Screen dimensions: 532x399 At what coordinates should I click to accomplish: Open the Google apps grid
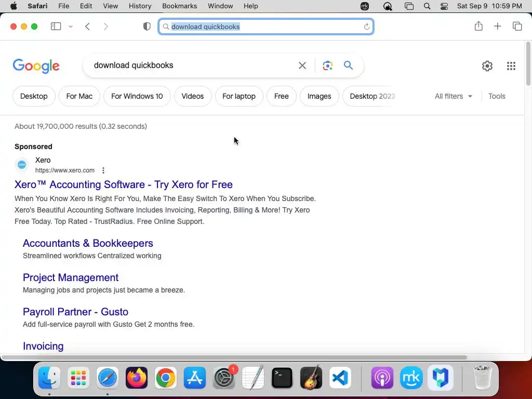click(511, 66)
